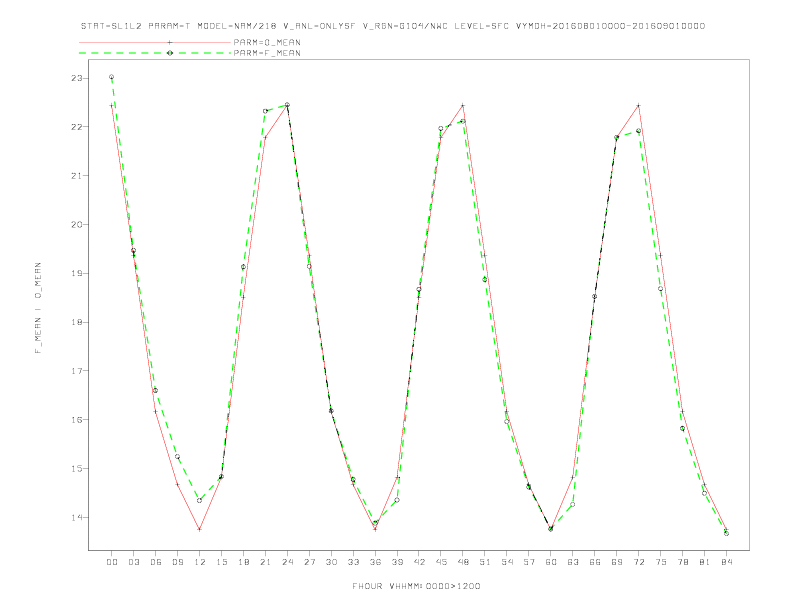The width and height of the screenshot is (792, 612).
Task: Select the PARM=O_MEAN legend label
Action: [x=267, y=42]
